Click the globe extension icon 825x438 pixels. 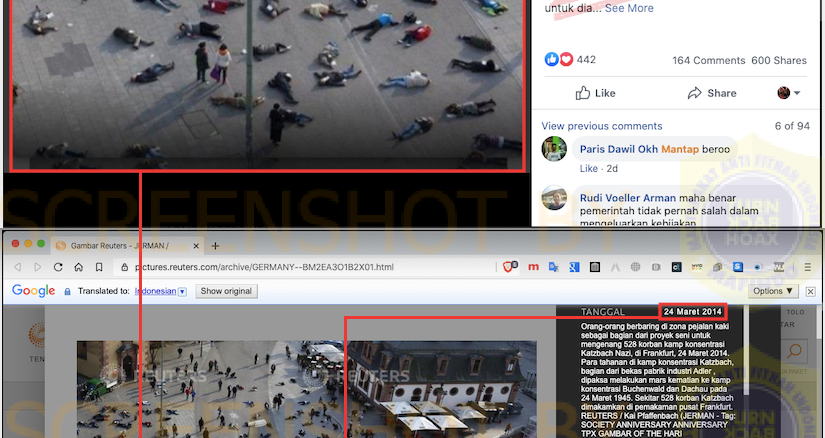coord(636,267)
